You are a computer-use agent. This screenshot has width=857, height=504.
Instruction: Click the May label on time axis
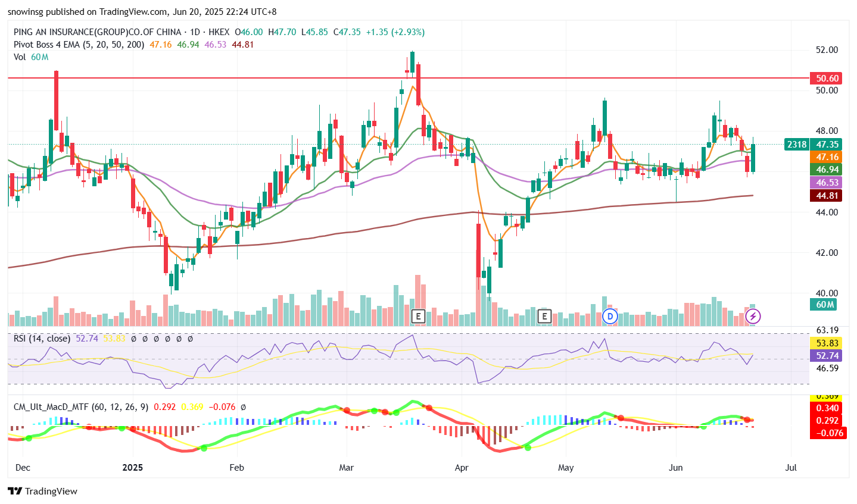tap(566, 468)
